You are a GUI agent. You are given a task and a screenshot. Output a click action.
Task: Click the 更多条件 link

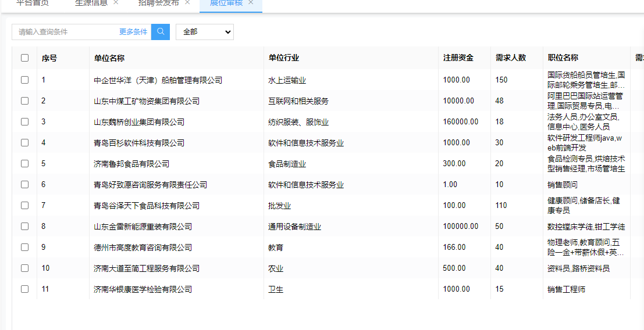click(133, 32)
